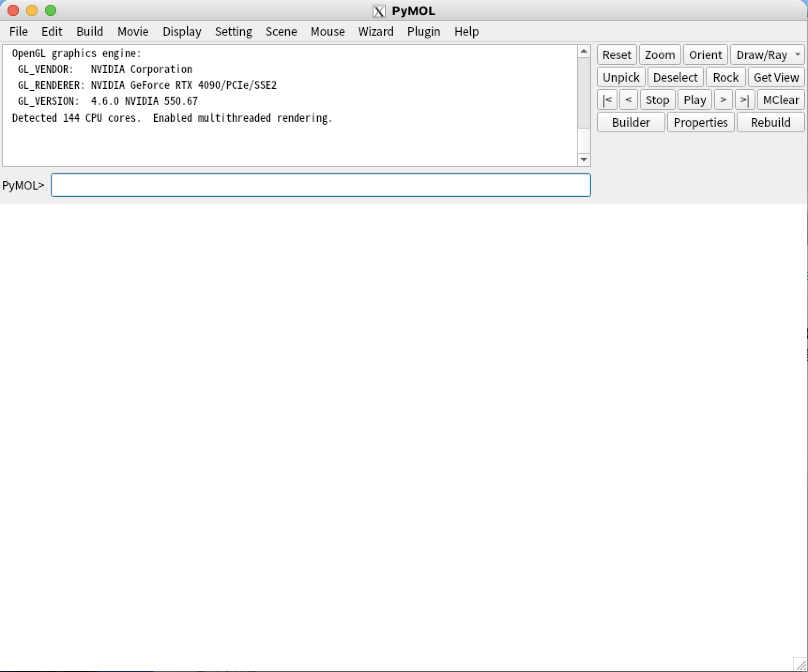This screenshot has height=672, width=808.
Task: Open the Plugin menu
Action: [424, 31]
